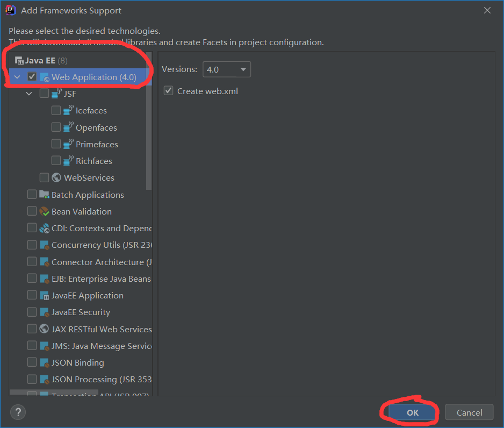Click the Primefaces icon
This screenshot has height=428, width=504.
(68, 144)
